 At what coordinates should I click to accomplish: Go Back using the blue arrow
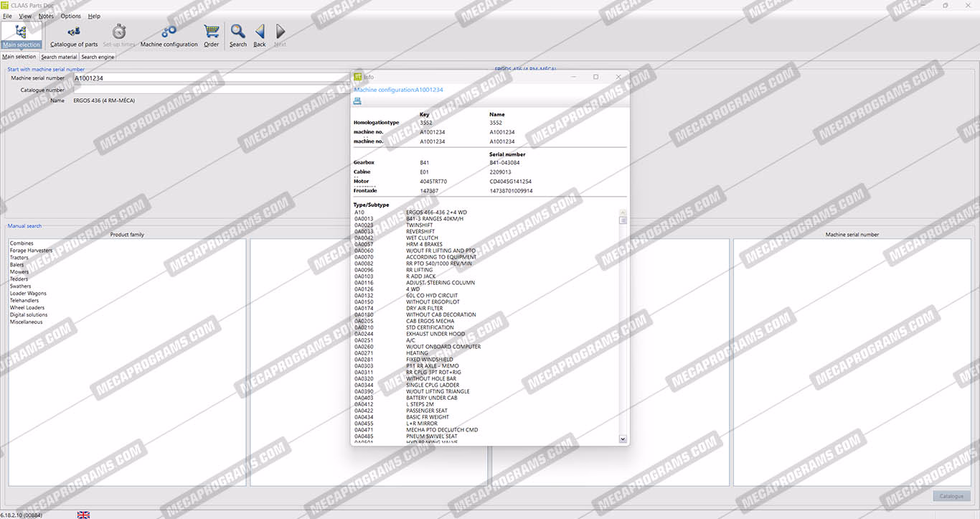tap(260, 34)
